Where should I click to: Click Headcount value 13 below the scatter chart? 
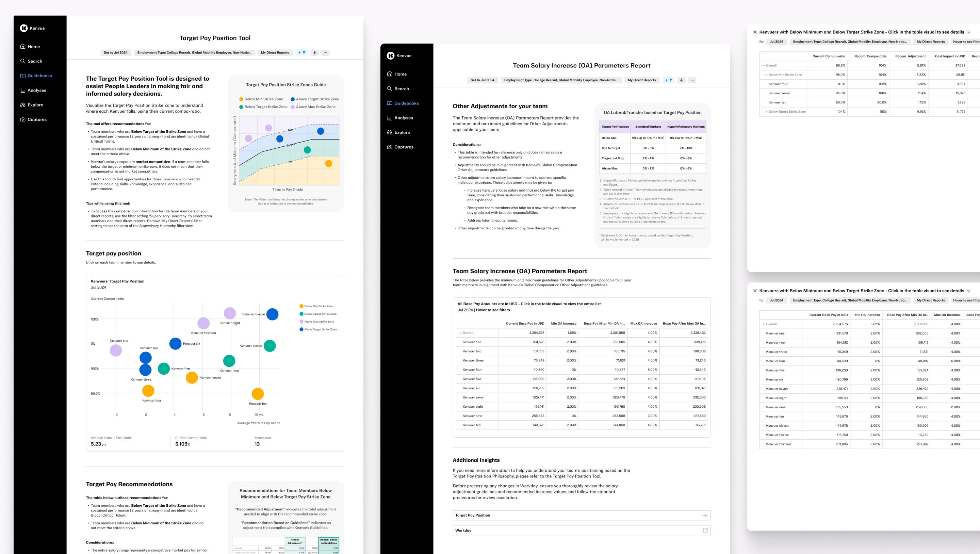coord(257,444)
